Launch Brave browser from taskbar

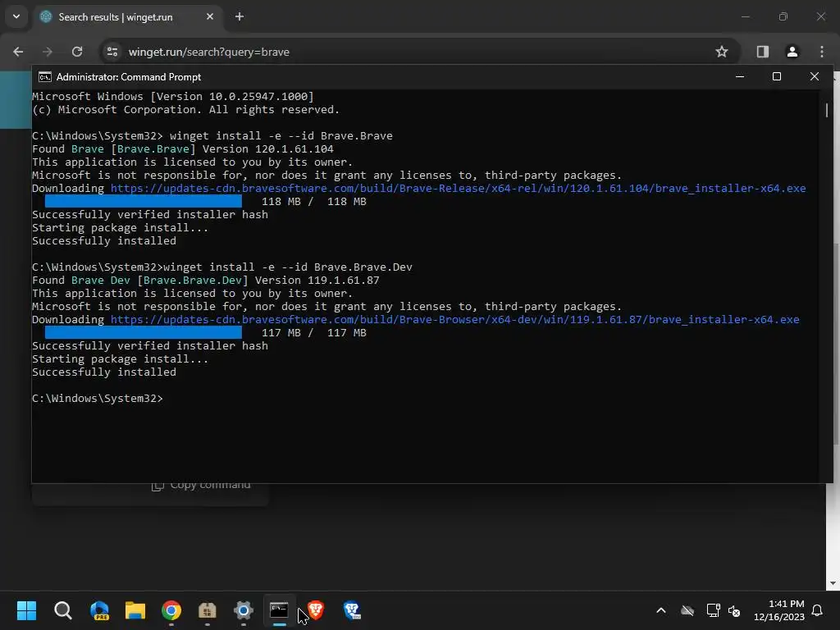[316, 610]
